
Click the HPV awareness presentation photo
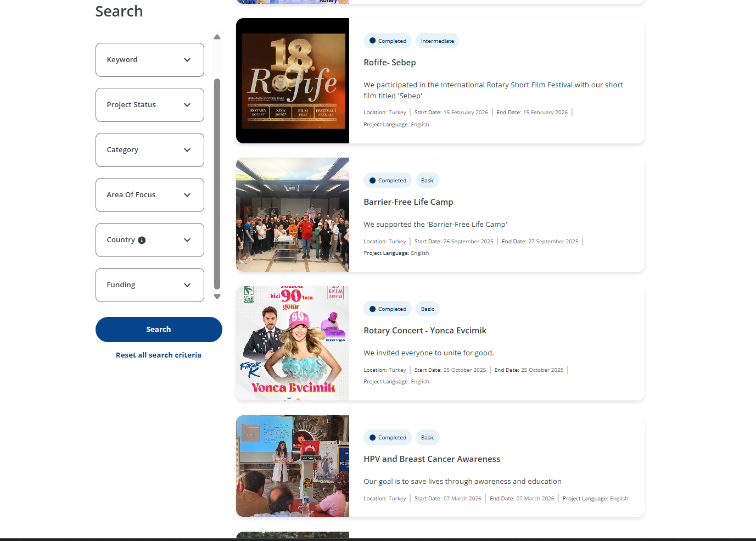click(293, 466)
